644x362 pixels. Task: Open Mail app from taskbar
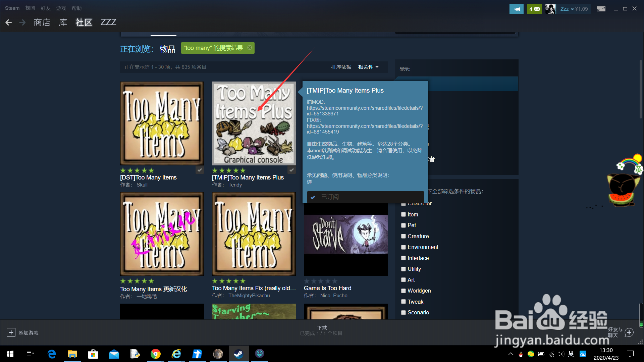pyautogui.click(x=114, y=354)
